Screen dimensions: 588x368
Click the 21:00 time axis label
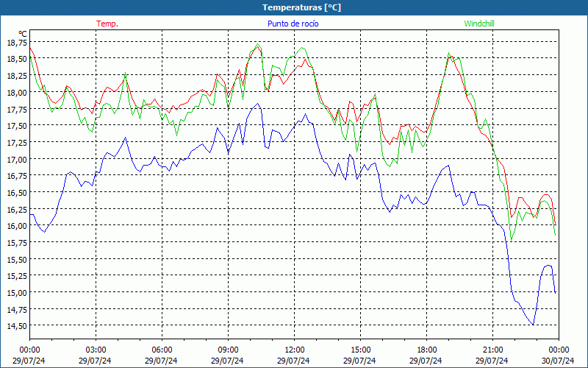pos(492,350)
